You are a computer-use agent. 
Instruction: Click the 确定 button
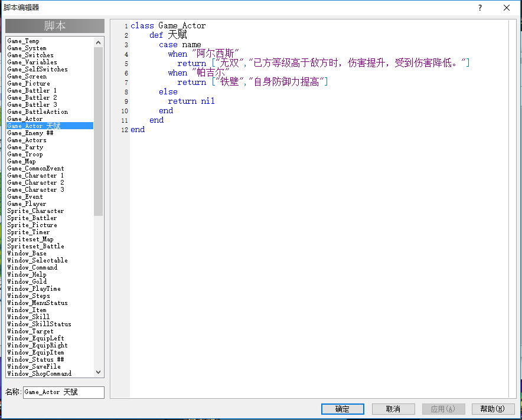tap(342, 409)
